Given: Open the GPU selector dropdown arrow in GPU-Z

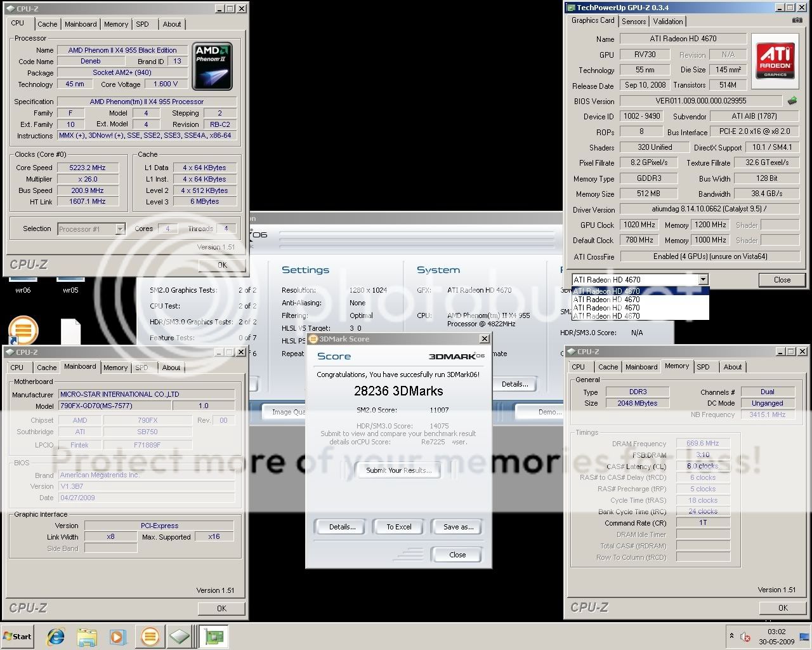Looking at the screenshot, I should coord(703,280).
